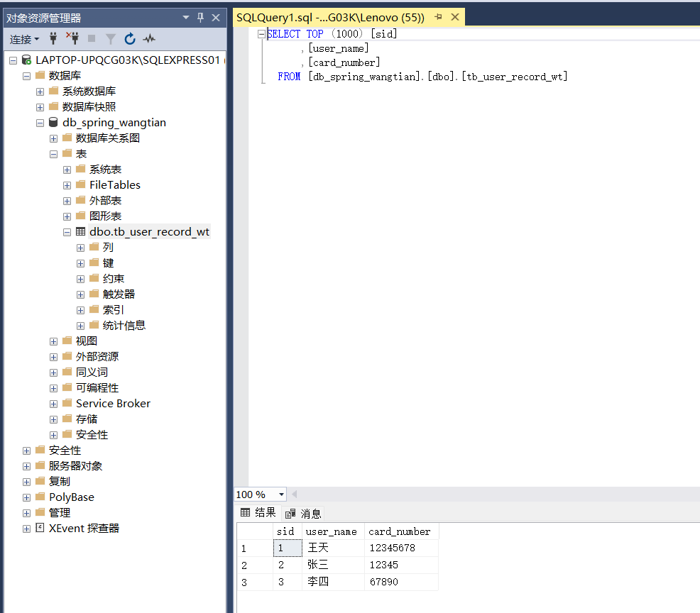700x613 pixels.
Task: Collapse the LAPTOP-UPQCG03K server node
Action: [x=13, y=60]
